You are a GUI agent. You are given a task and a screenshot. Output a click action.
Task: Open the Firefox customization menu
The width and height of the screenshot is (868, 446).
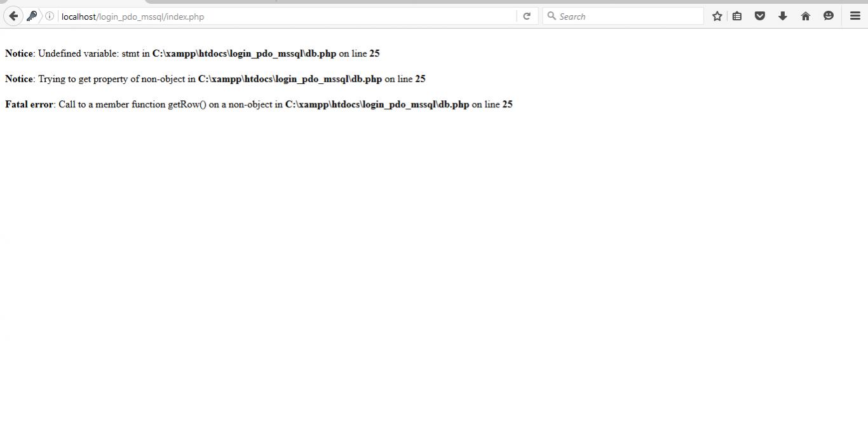tap(855, 16)
